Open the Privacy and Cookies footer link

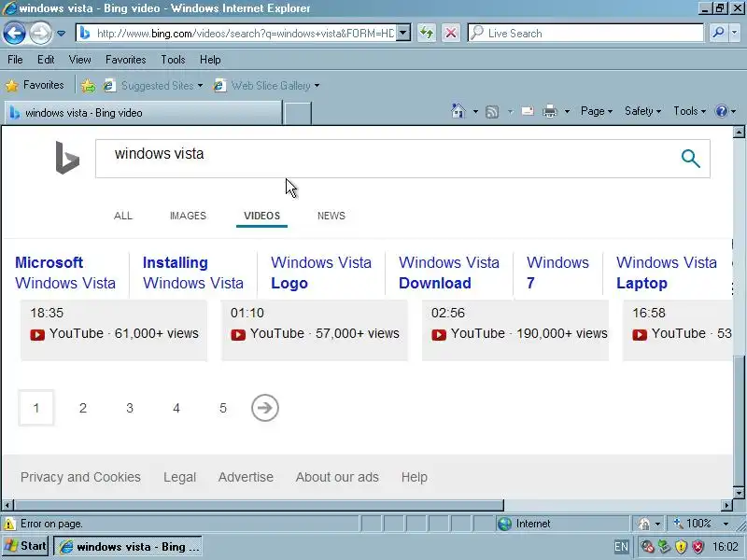tap(80, 477)
